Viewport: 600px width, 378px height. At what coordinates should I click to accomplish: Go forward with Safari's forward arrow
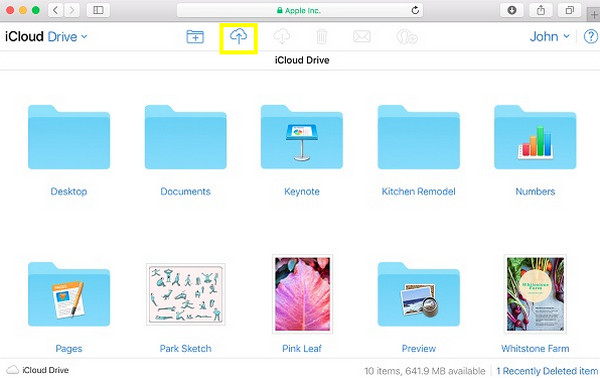click(x=72, y=10)
